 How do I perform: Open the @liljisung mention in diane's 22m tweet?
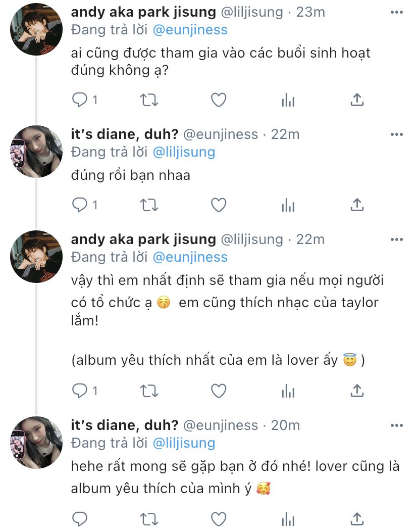click(184, 152)
